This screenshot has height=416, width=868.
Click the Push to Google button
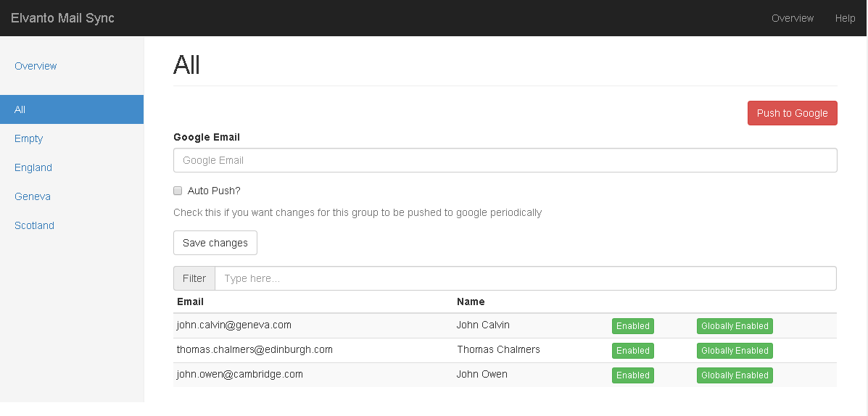click(x=792, y=113)
